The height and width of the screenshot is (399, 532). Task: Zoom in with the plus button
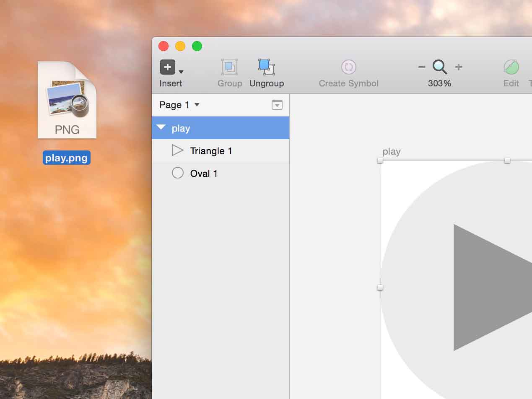coord(459,67)
